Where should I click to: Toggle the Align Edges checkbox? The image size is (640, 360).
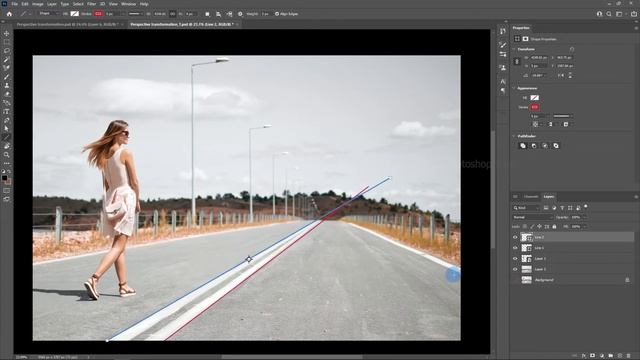[x=277, y=14]
